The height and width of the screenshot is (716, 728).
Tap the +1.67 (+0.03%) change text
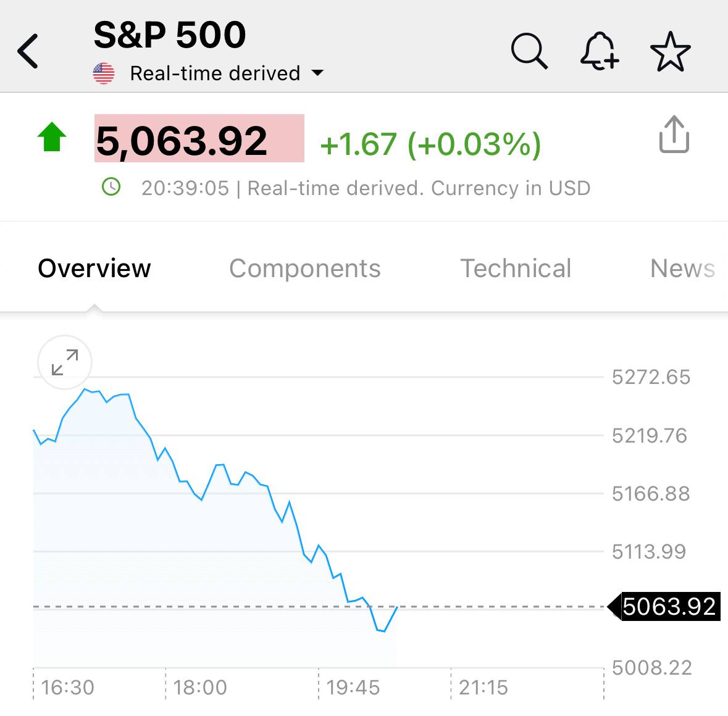coord(430,144)
